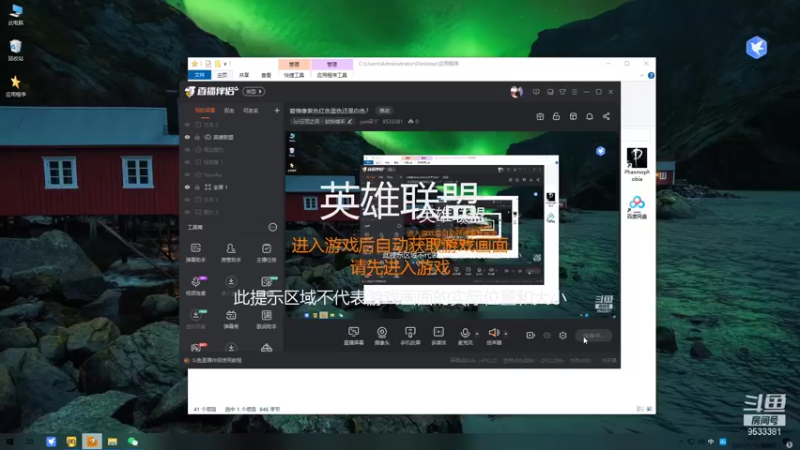Open the 视频连麦 microphone tool

point(195,286)
